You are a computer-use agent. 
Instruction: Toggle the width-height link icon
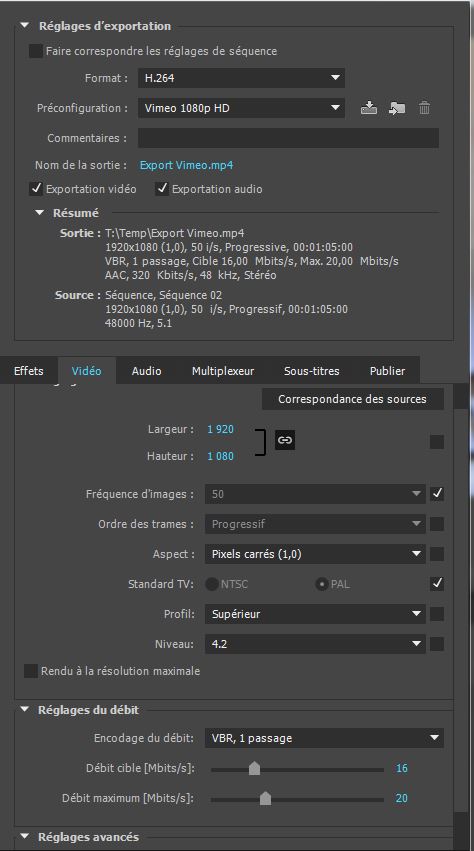[285, 440]
